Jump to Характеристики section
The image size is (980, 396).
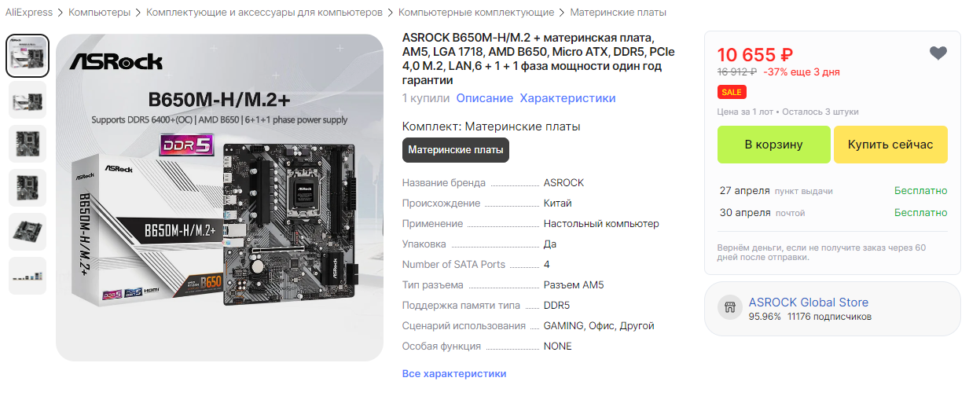tap(568, 98)
